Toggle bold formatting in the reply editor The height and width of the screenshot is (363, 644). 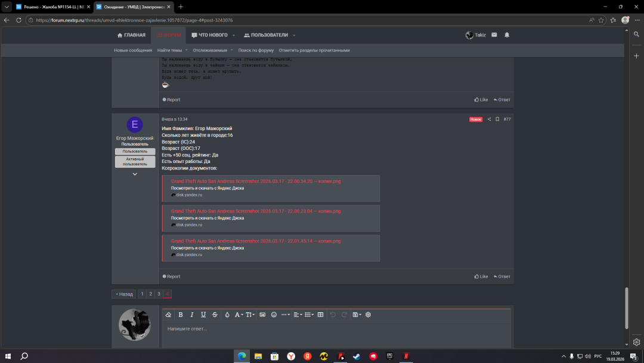pyautogui.click(x=180, y=315)
